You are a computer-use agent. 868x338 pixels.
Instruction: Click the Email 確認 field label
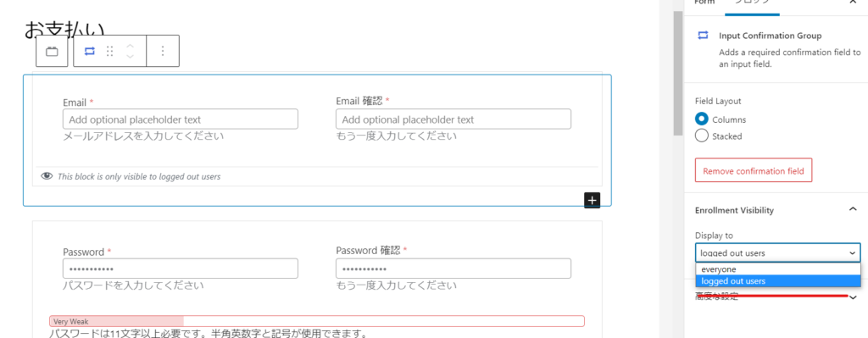click(359, 102)
